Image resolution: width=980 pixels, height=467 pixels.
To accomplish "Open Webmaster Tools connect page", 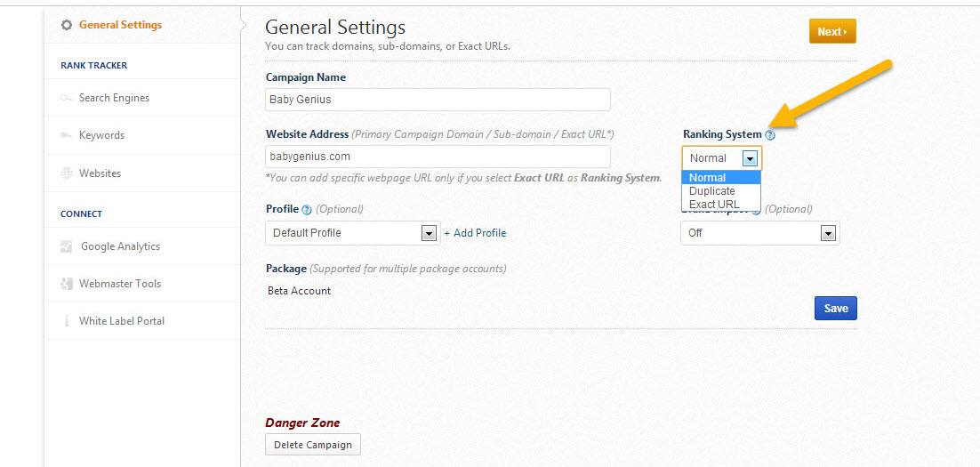I will pyautogui.click(x=119, y=284).
